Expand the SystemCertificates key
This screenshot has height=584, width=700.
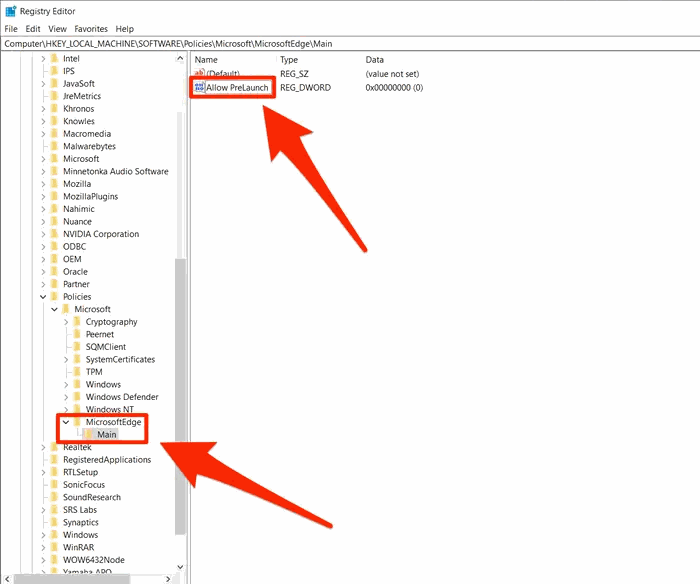66,359
